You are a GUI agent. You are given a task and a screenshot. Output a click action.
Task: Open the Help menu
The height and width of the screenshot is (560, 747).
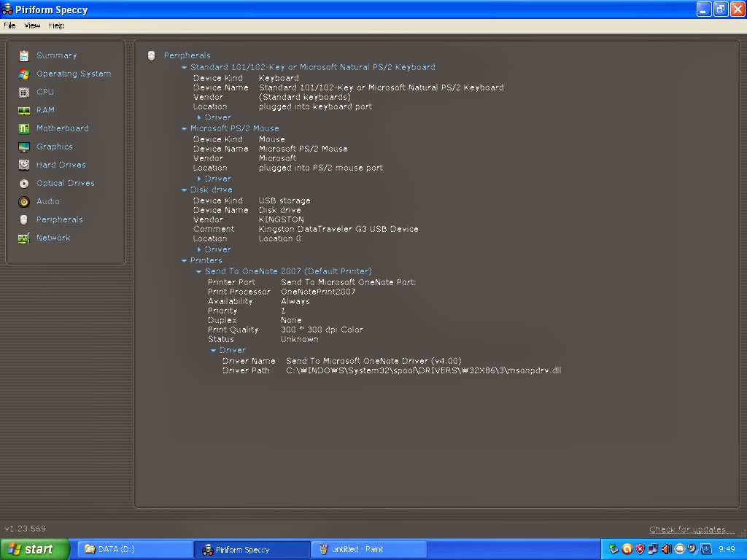(56, 26)
